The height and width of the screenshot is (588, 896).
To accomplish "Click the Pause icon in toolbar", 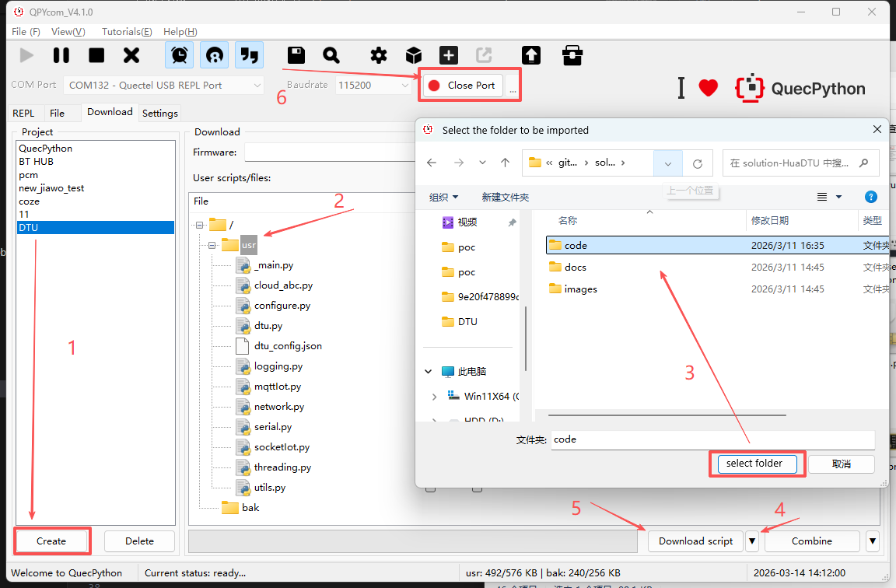I will [x=61, y=55].
